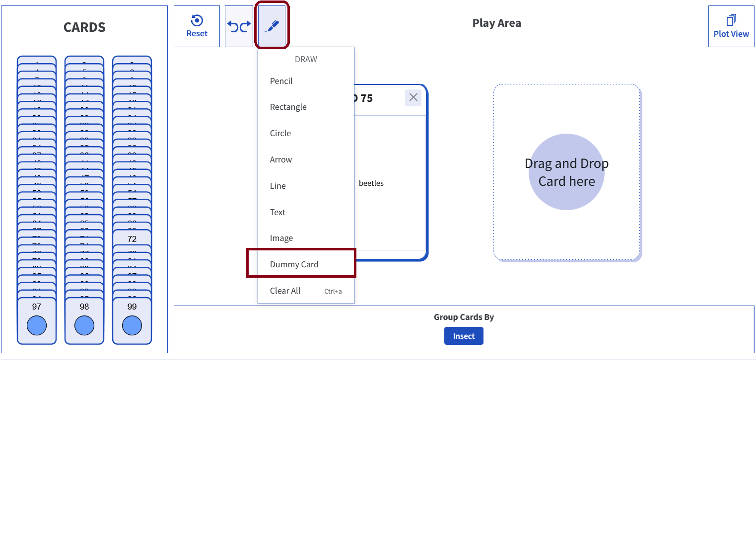
Task: Select the Text drawing option
Action: (x=277, y=212)
